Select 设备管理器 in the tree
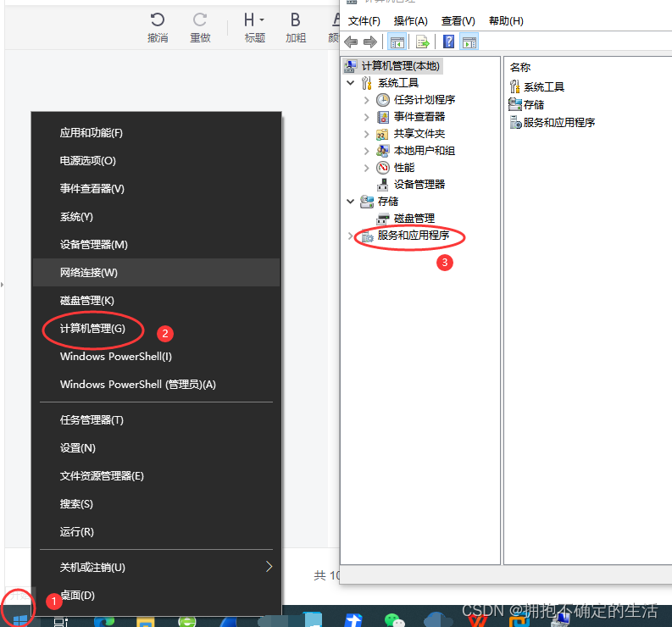The image size is (672, 627). [x=419, y=184]
